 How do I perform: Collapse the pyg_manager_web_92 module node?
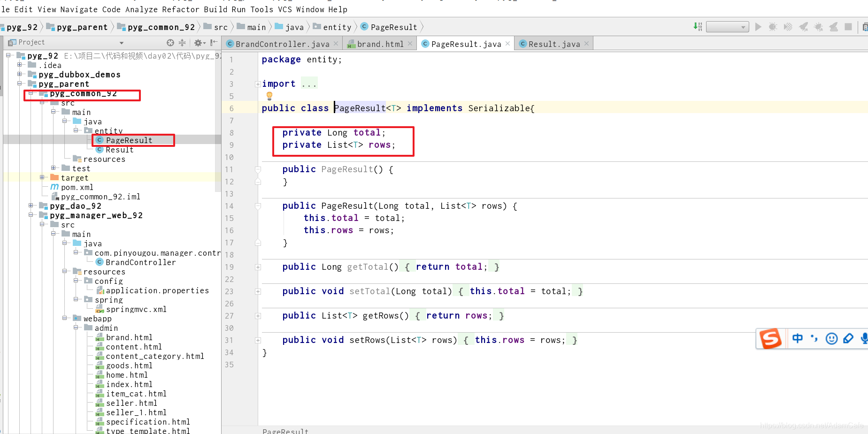click(31, 214)
